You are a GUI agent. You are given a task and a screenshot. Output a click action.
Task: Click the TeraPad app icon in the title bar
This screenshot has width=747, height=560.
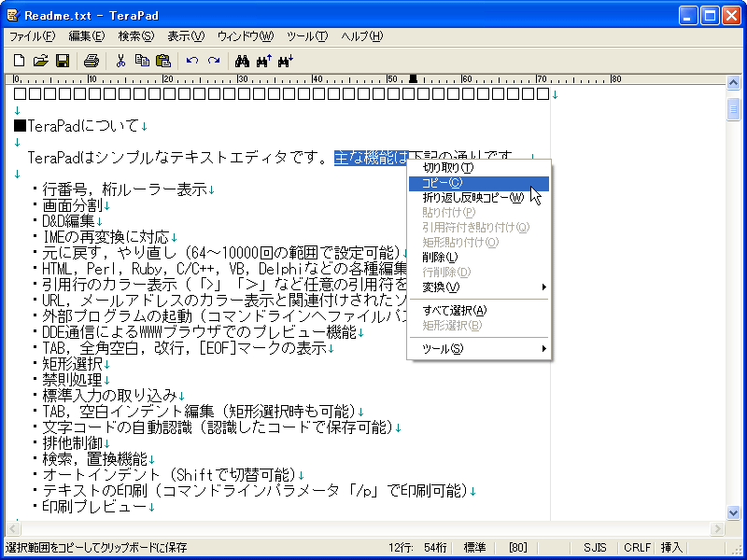click(x=13, y=16)
